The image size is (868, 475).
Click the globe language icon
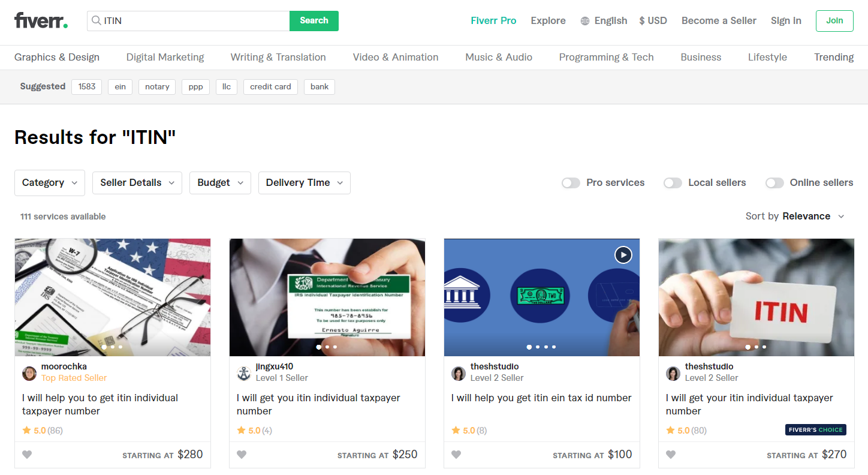(585, 21)
